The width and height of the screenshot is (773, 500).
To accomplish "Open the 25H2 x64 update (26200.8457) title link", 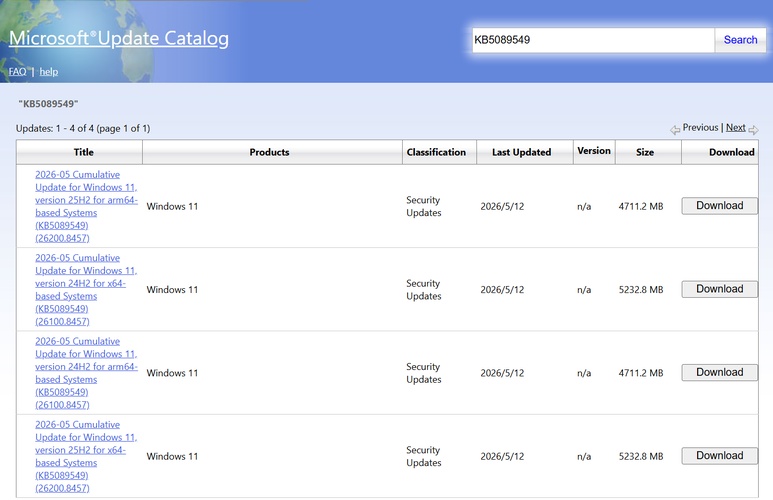I will tap(86, 456).
